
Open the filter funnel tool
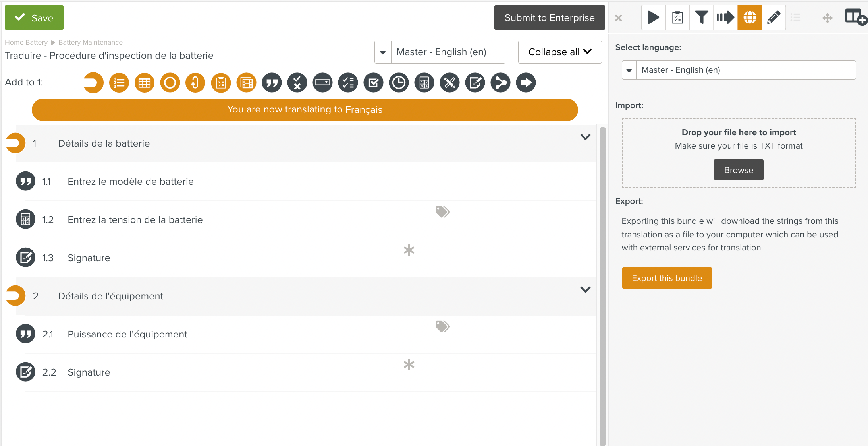pos(701,17)
